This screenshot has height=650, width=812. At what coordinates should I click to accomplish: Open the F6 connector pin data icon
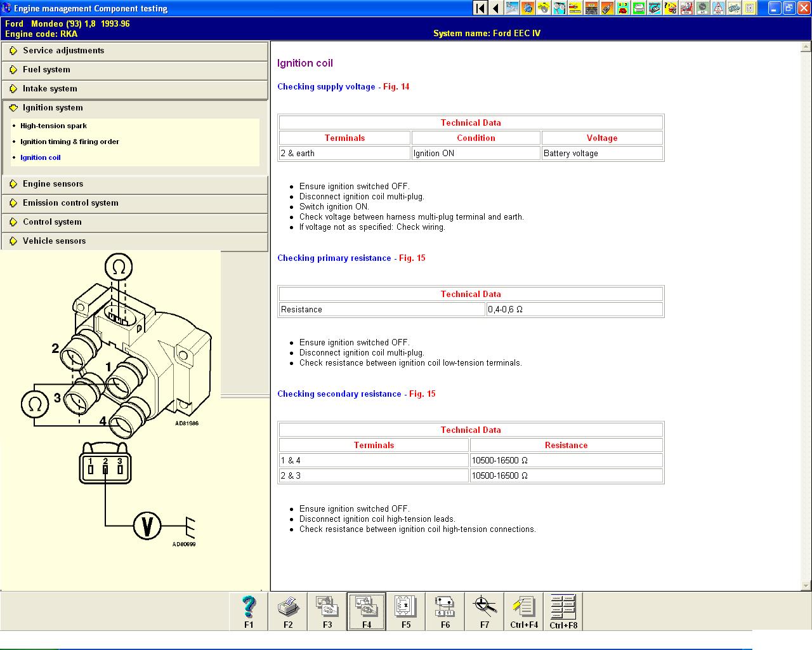pos(445,611)
